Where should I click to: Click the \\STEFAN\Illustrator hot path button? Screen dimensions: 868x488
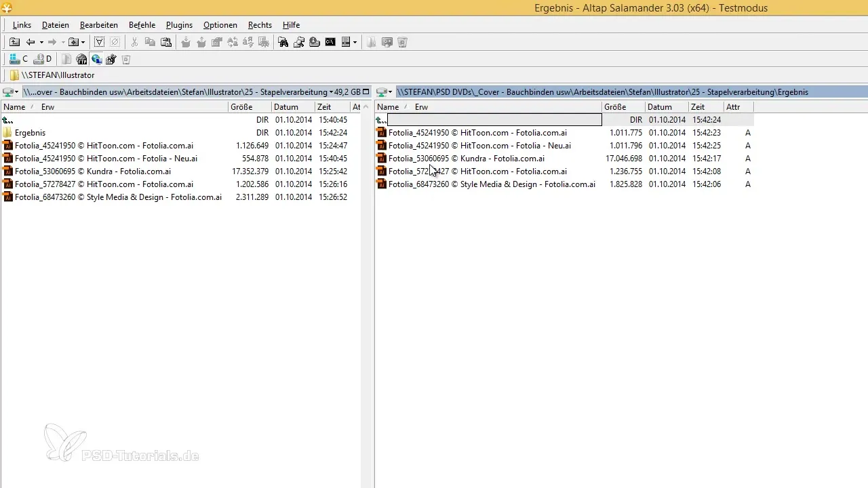point(52,75)
